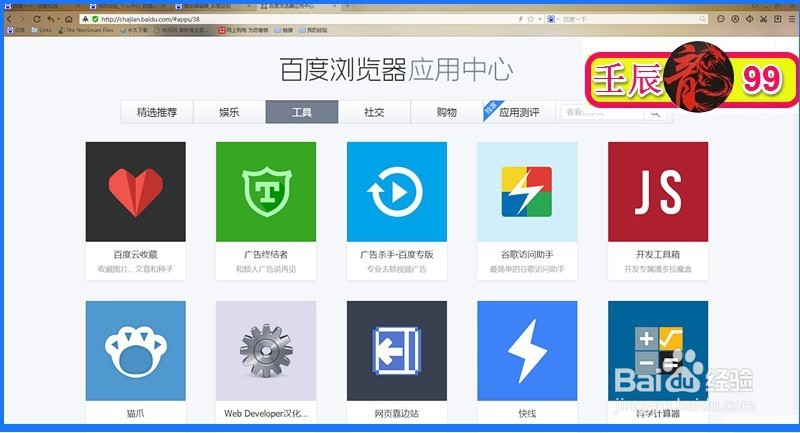800x433 pixels.
Task: Open the downloads toolbar icon
Action: [778, 19]
